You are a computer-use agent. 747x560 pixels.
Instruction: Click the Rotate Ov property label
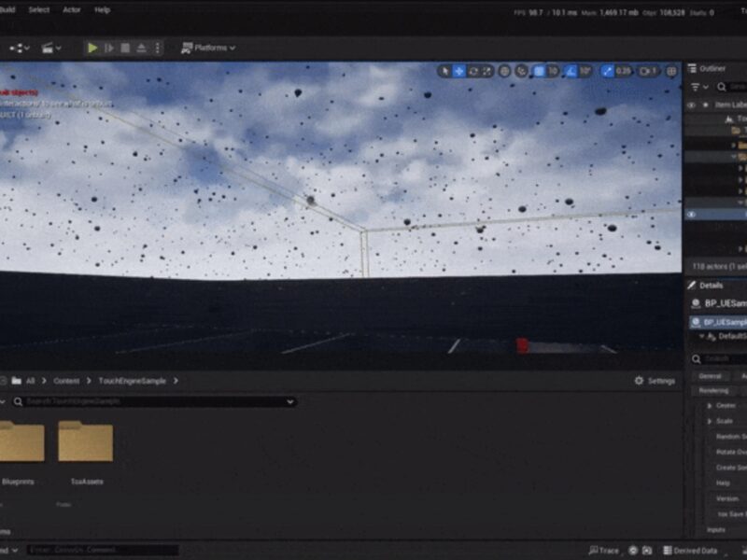[x=731, y=452]
